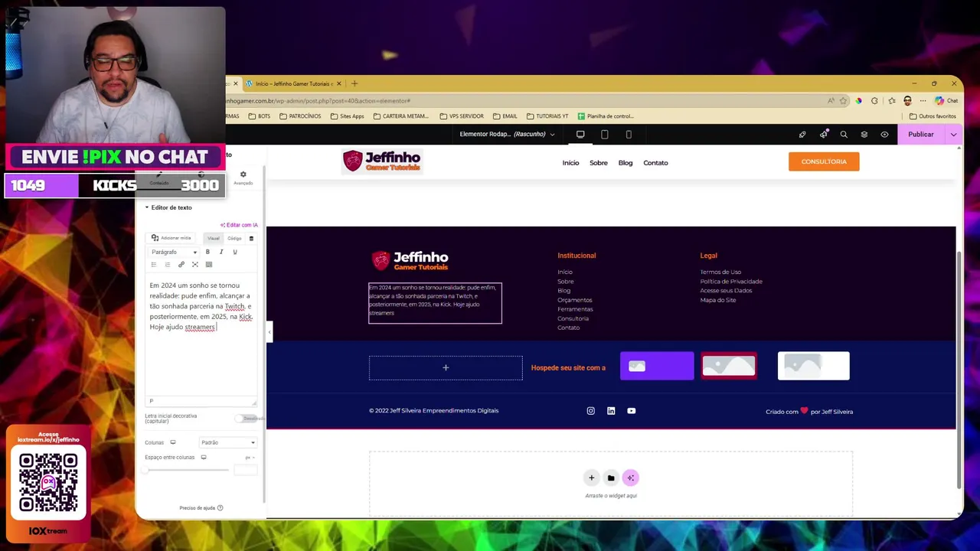Click Blog in site navigation

click(x=626, y=163)
